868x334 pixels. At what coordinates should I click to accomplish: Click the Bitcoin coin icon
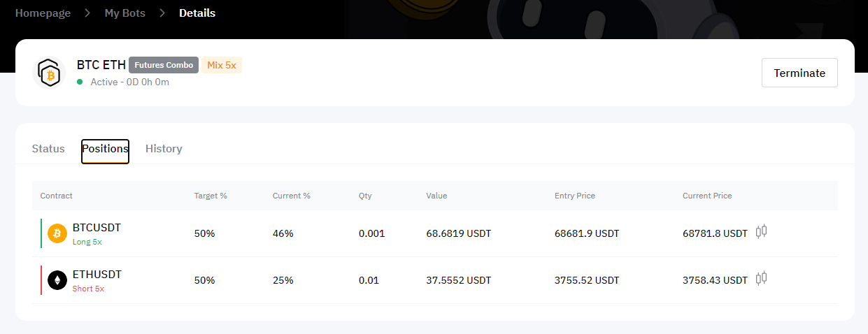click(57, 233)
